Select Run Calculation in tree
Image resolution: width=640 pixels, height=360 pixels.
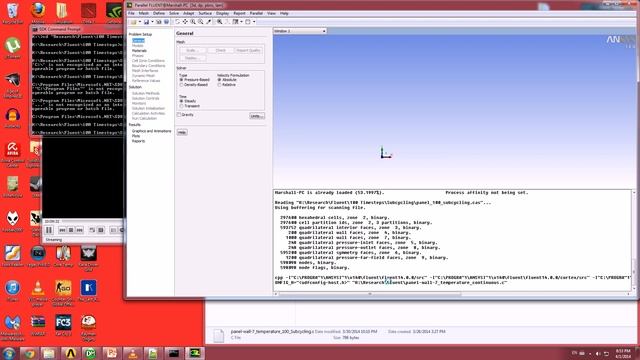[144, 118]
